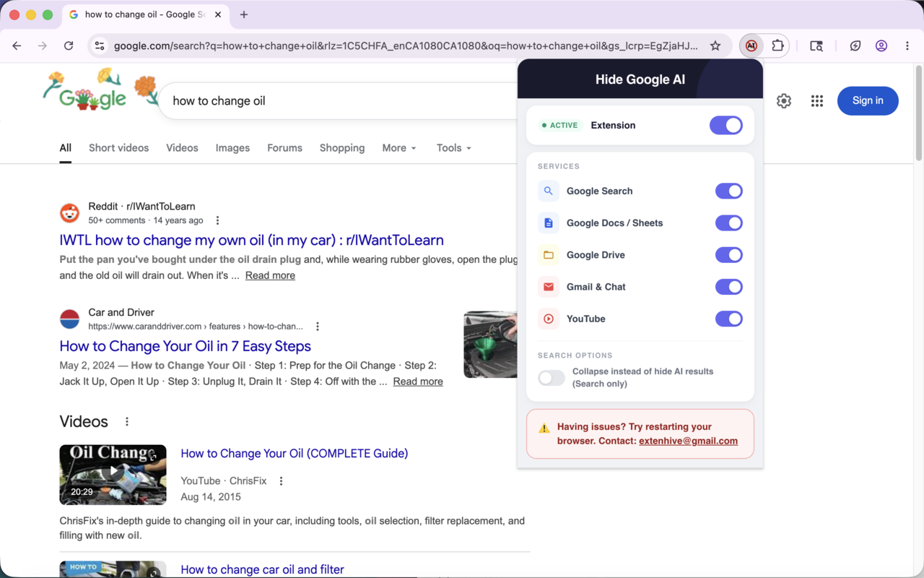The image size is (924, 578).
Task: Open more options for Reddit result
Action: [x=217, y=220]
